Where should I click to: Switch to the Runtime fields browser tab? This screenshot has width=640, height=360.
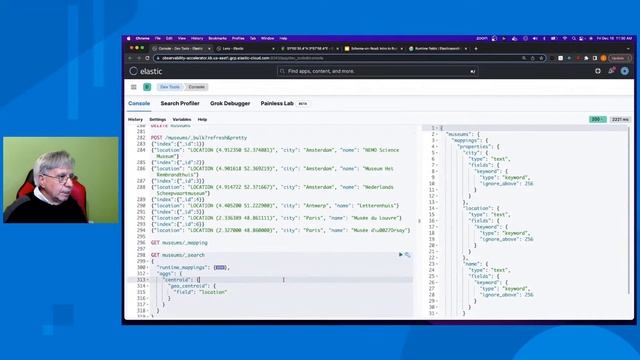pos(437,49)
